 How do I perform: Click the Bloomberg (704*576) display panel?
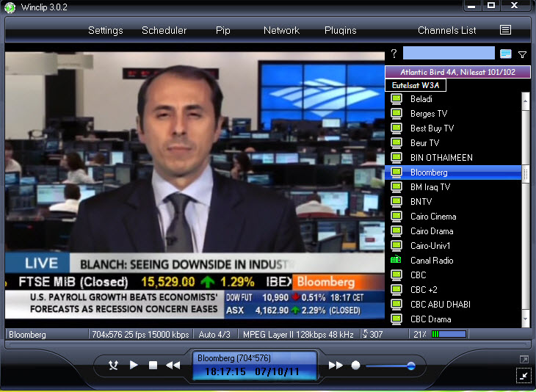[x=255, y=366]
